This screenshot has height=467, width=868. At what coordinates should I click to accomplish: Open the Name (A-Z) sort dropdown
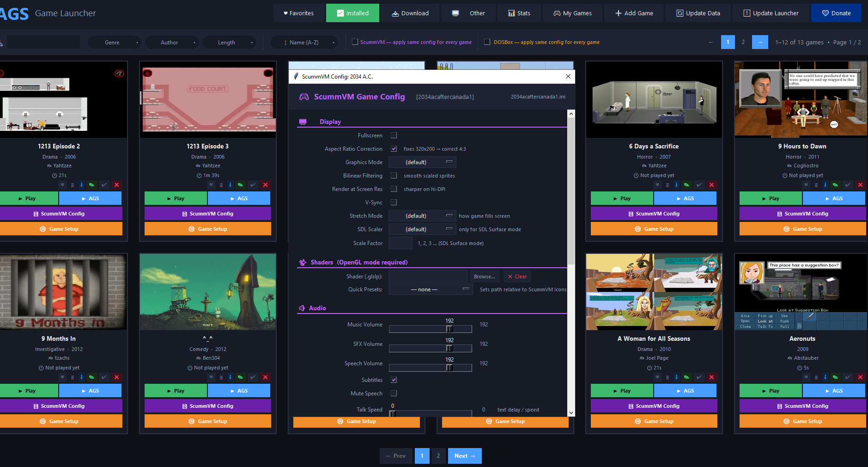(304, 43)
